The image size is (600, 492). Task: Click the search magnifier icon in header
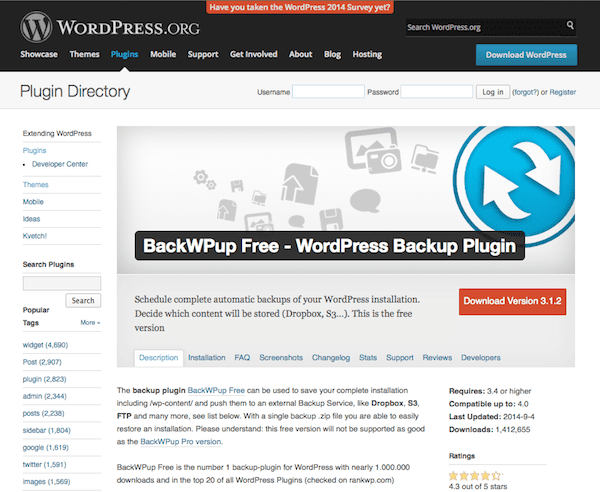(570, 25)
